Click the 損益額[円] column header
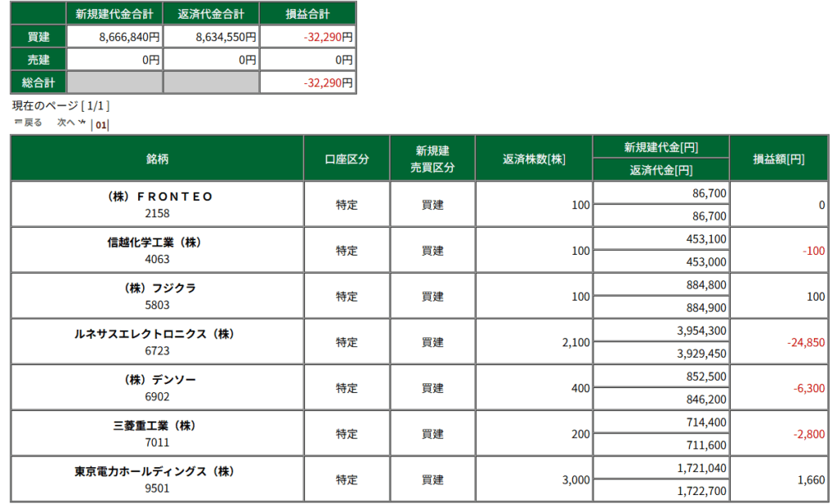Image resolution: width=837 pixels, height=504 pixels. tap(779, 159)
